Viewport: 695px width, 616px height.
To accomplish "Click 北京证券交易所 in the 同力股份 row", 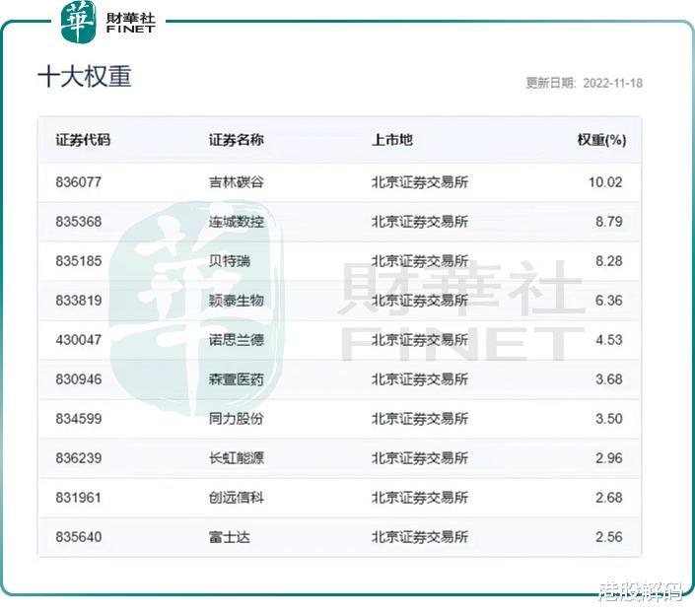I will (x=420, y=419).
